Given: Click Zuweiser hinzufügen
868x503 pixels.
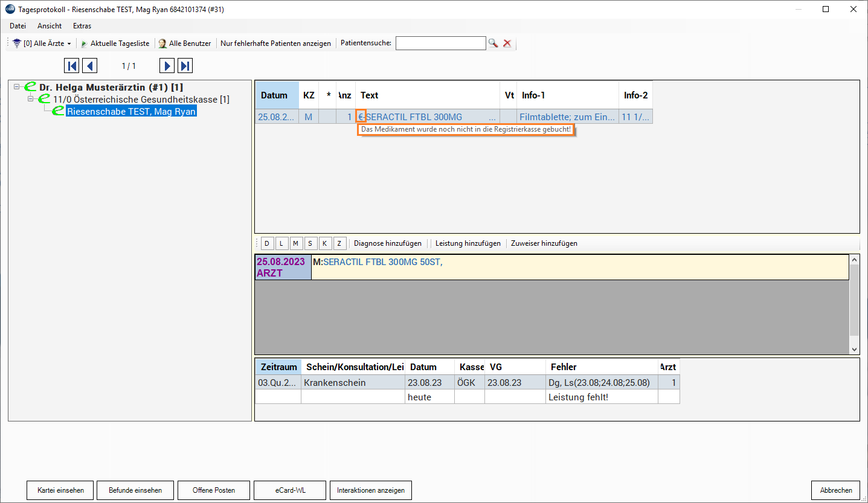Looking at the screenshot, I should [x=544, y=243].
